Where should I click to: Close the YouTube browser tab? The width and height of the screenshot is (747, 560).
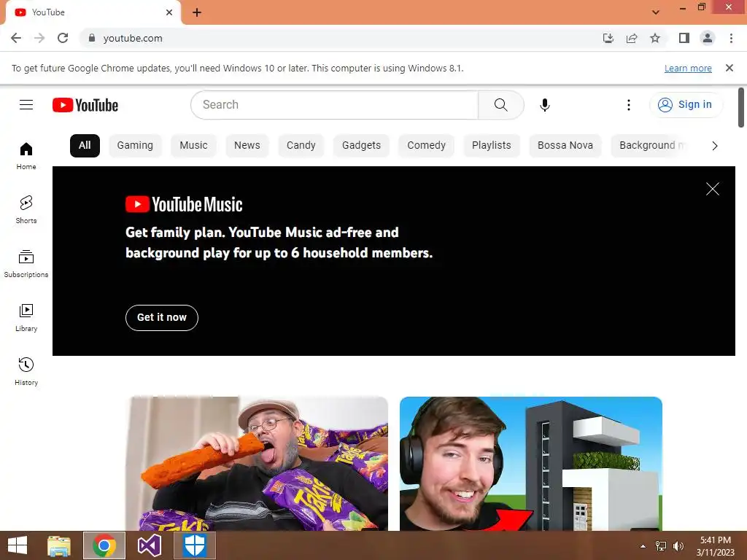pos(169,12)
